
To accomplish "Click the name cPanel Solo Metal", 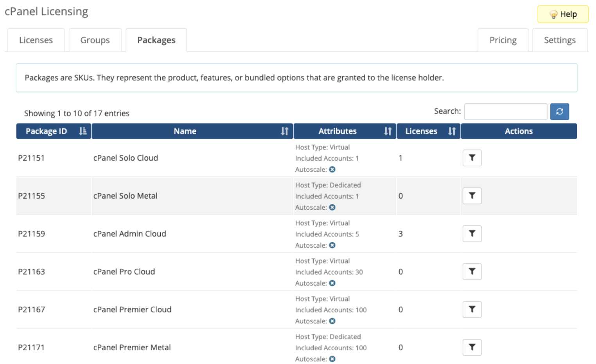I will (x=125, y=196).
